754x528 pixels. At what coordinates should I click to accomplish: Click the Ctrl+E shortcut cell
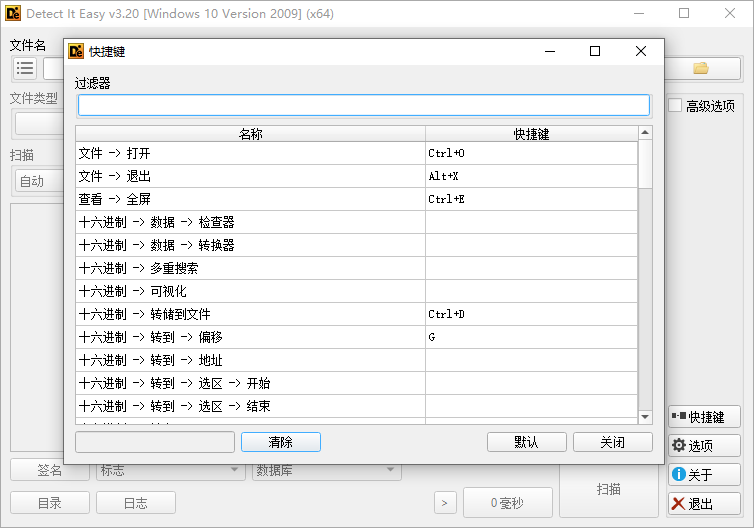[531, 199]
